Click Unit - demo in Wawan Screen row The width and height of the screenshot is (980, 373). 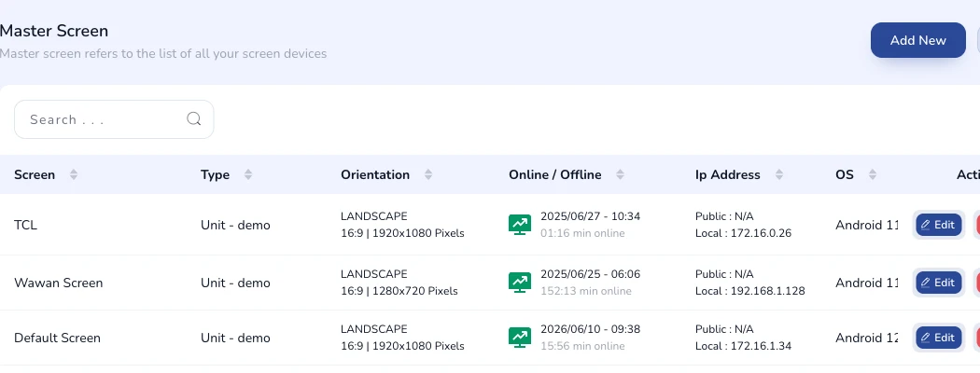point(235,283)
